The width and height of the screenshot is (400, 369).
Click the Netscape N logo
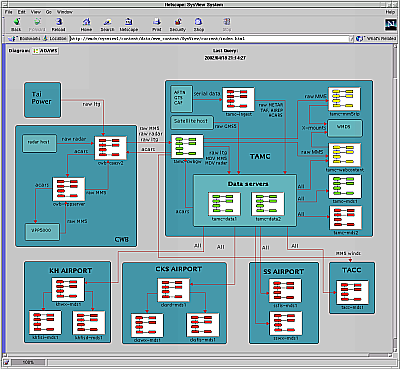point(390,25)
